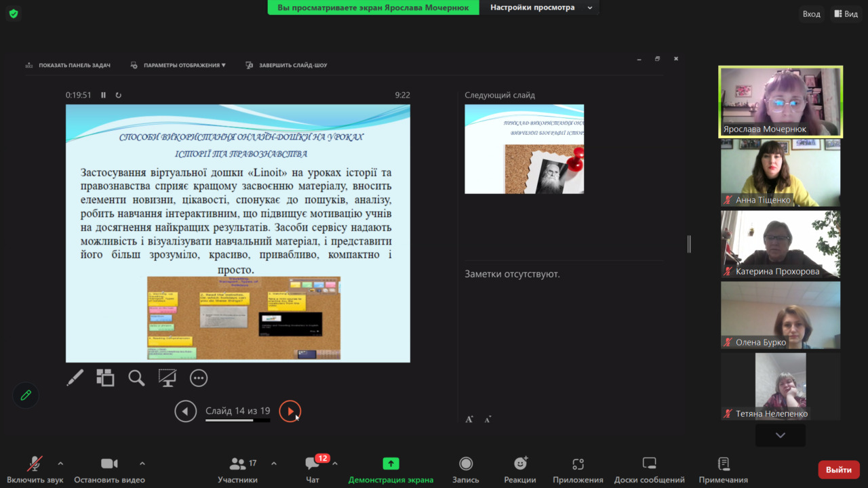Expand video options arrow next to camera

pyautogui.click(x=142, y=464)
